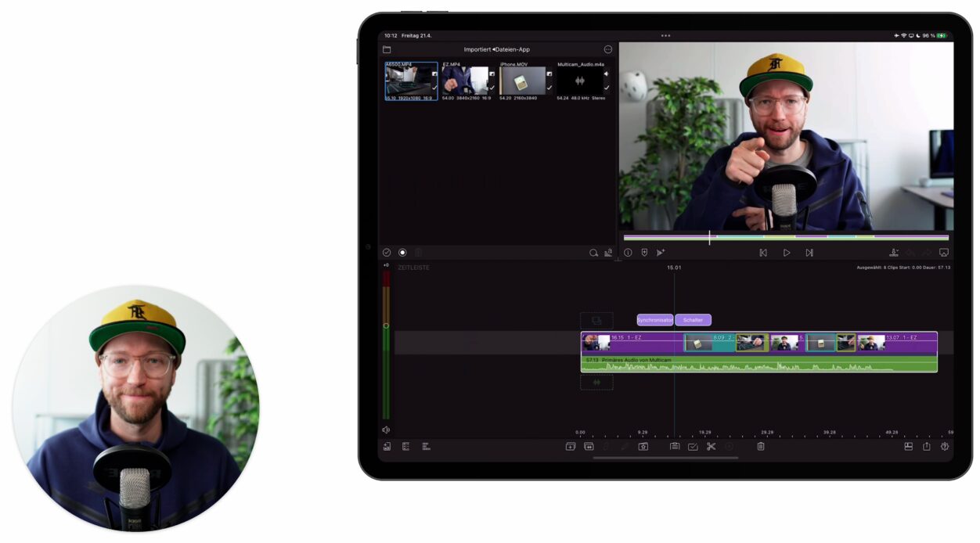Expand the library sort options
Image resolution: width=980 pixels, height=543 pixels.
(x=608, y=253)
